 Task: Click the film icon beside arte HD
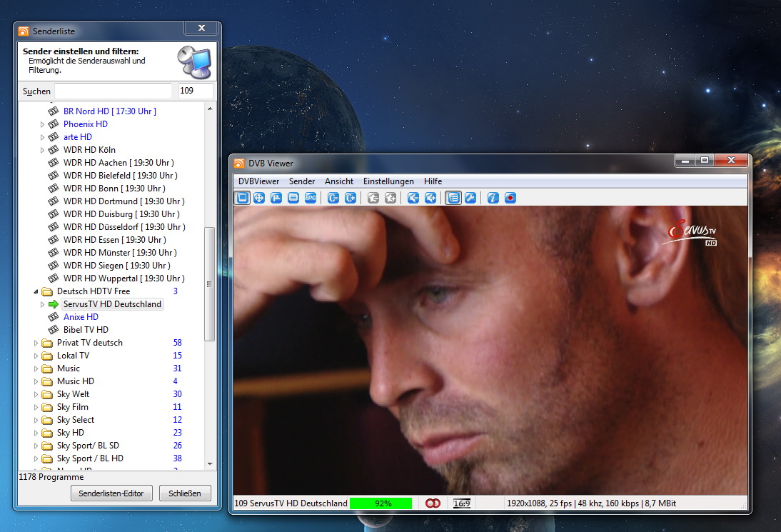(x=54, y=137)
